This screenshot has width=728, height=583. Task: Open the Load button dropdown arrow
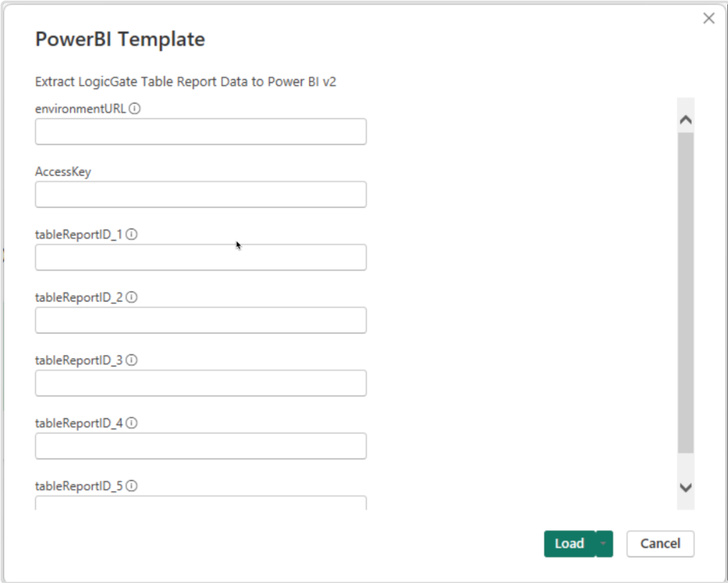[x=604, y=544]
